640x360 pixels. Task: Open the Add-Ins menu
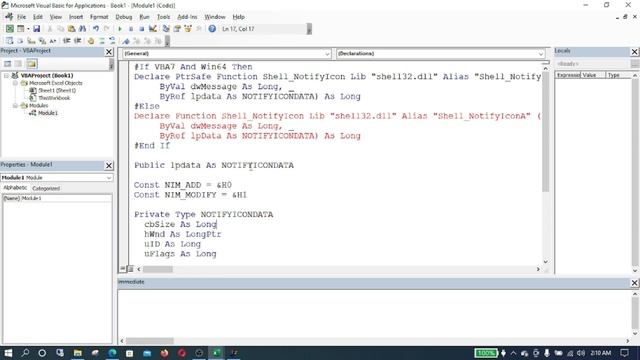187,17
